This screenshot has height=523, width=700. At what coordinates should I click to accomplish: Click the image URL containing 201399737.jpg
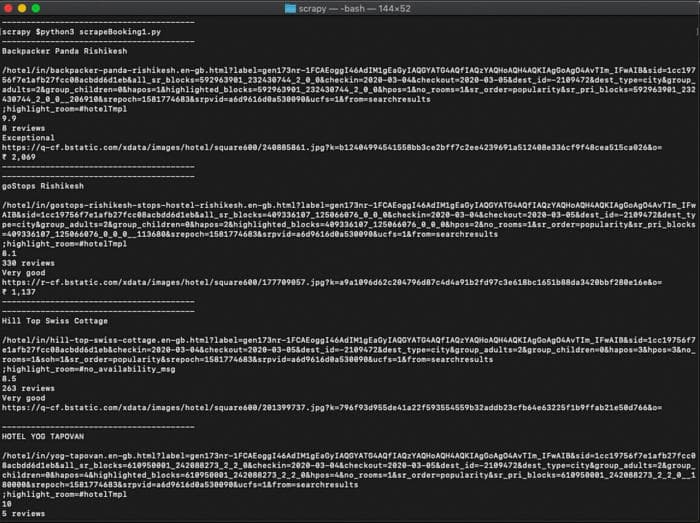[332, 407]
